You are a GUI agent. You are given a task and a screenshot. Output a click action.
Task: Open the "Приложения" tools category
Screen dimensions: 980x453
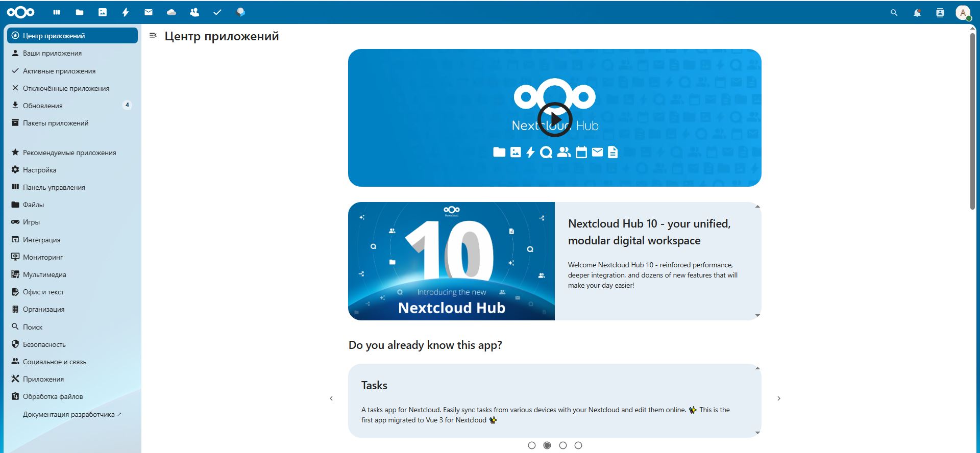72,379
